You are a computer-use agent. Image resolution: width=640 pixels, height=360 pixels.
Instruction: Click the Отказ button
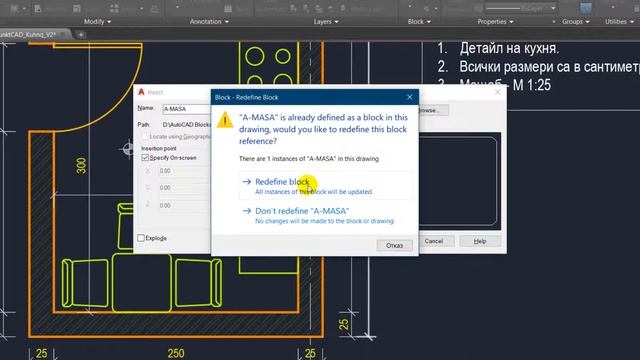point(394,245)
